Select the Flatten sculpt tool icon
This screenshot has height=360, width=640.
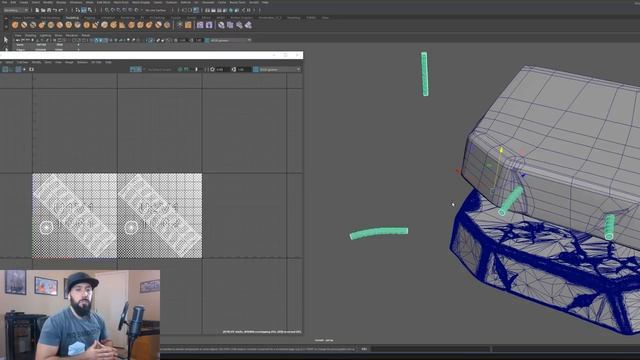pos(60,25)
